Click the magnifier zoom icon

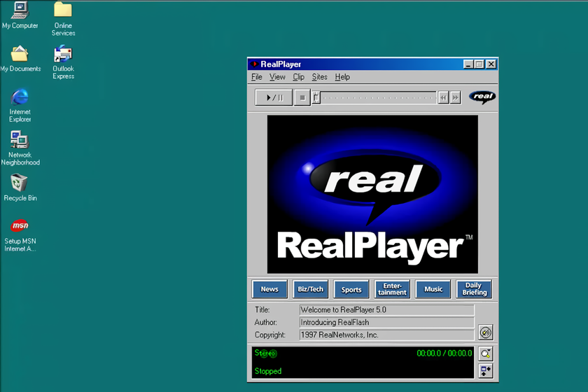click(x=486, y=354)
